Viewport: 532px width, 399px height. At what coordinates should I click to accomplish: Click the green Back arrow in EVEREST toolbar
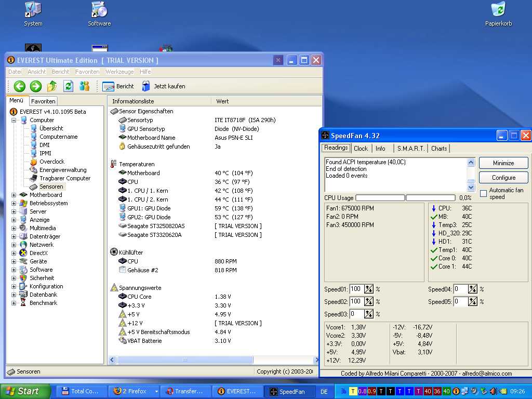20,86
